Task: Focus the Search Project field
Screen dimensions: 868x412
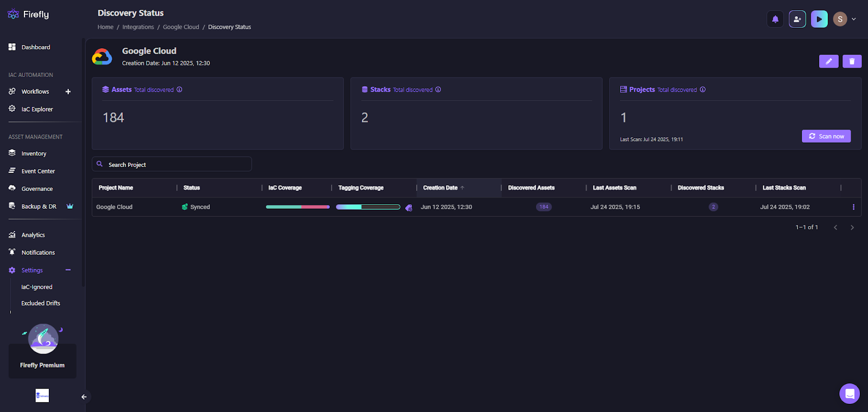Action: click(x=171, y=164)
